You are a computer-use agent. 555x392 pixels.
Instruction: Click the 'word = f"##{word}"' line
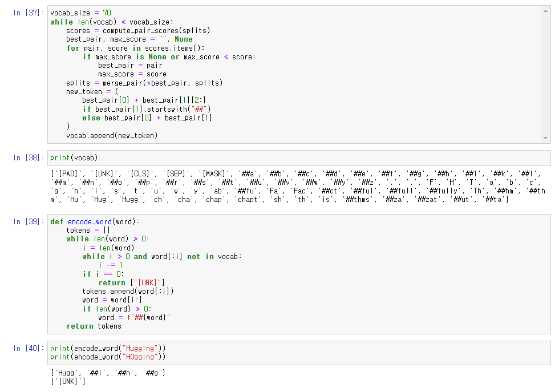pyautogui.click(x=134, y=318)
